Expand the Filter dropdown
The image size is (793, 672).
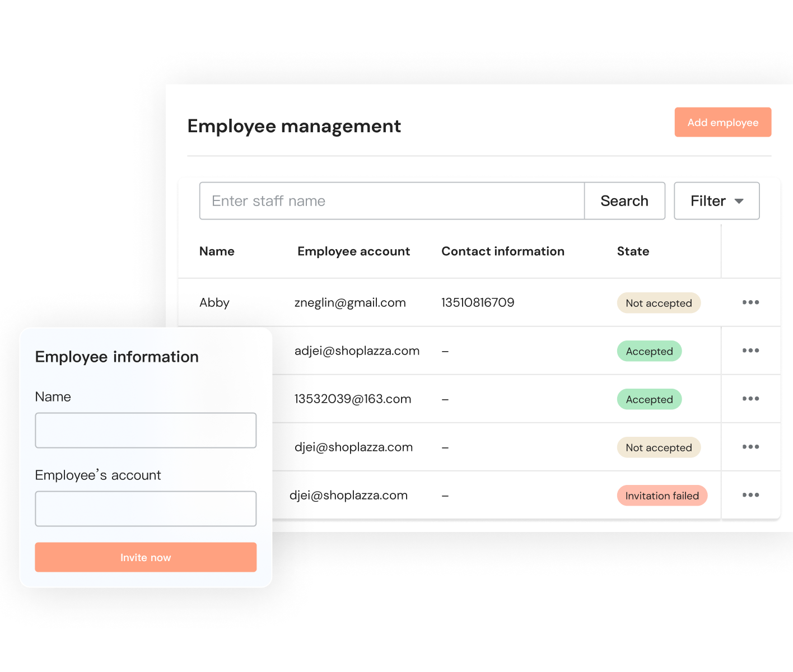(x=716, y=201)
